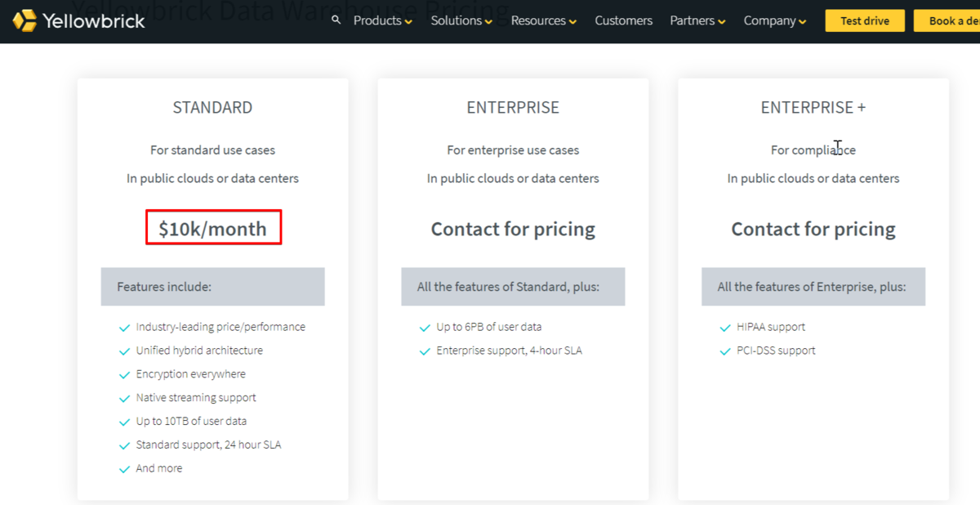Select the ENTERPRISE + plan heading
Image resolution: width=980 pixels, height=505 pixels.
pos(813,108)
